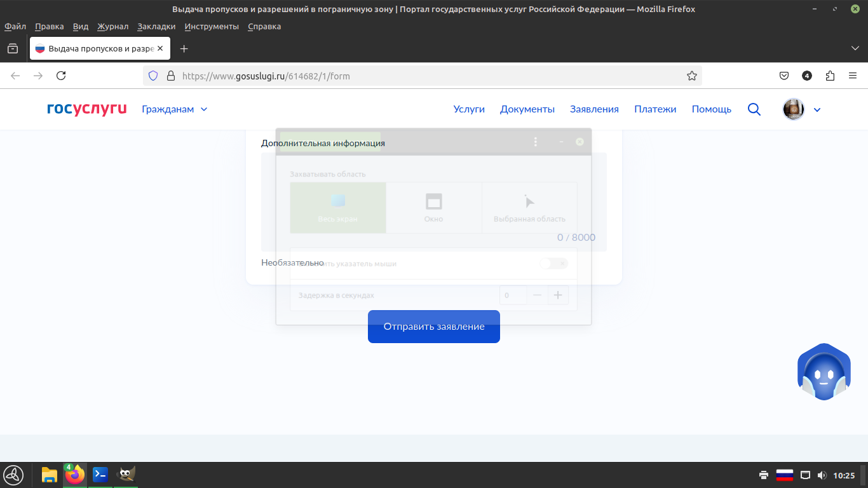
Task: Open the Extensions puzzle icon
Action: point(830,76)
